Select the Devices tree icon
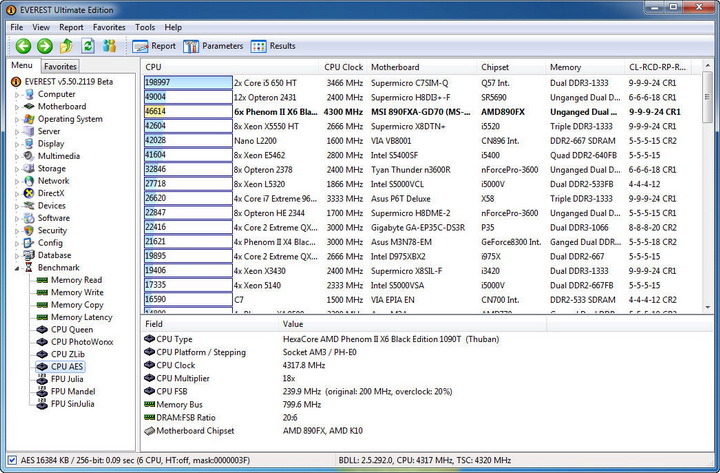The width and height of the screenshot is (720, 473). click(29, 206)
